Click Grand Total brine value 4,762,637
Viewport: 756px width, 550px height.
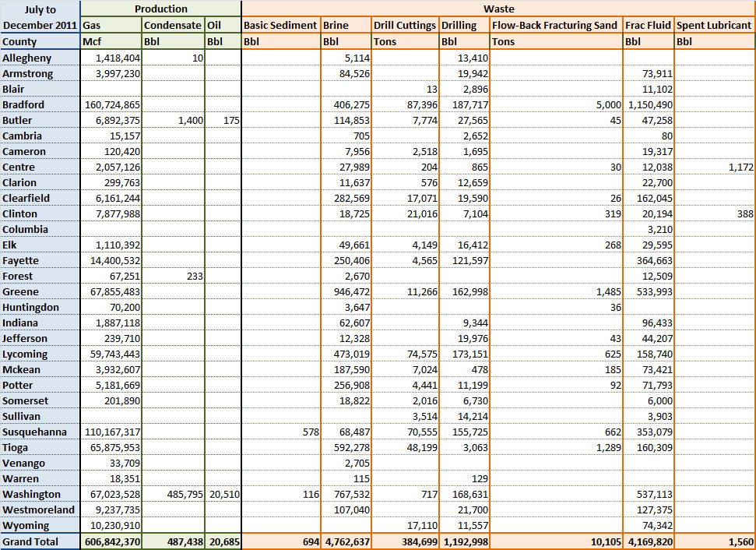(x=346, y=541)
